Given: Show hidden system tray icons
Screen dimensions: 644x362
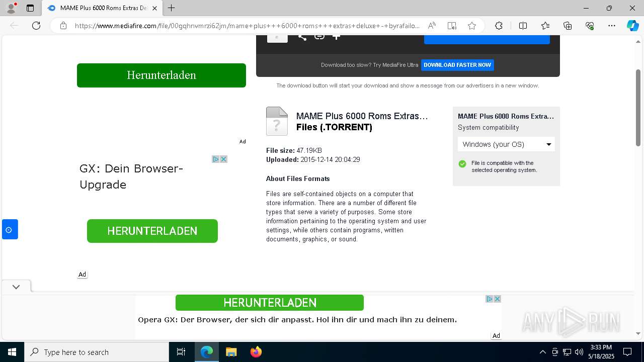Looking at the screenshot, I should (542, 352).
